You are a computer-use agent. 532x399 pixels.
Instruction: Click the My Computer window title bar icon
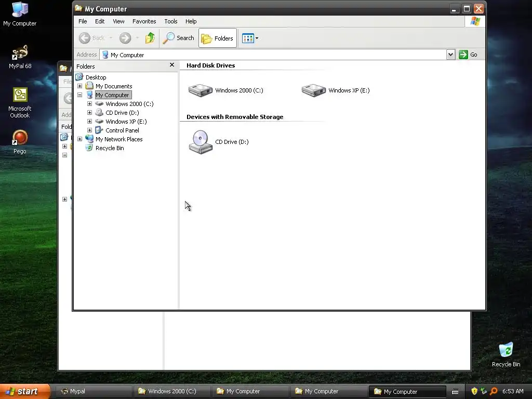79,8
